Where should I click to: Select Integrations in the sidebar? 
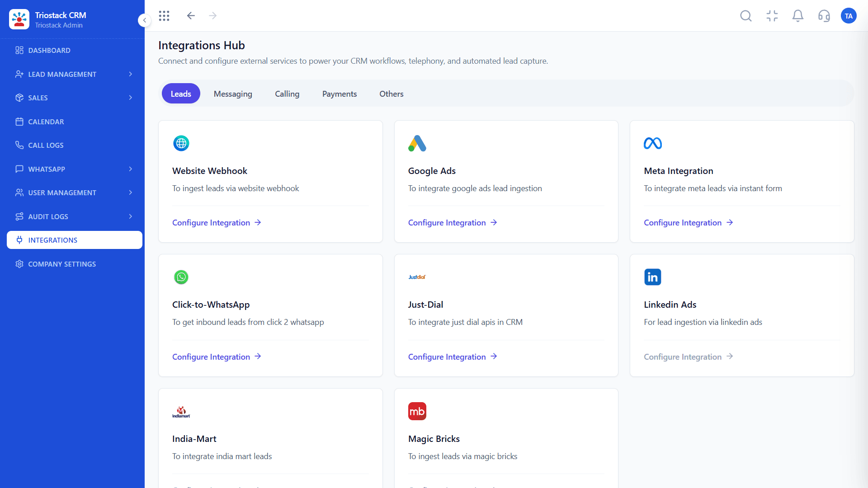(75, 240)
